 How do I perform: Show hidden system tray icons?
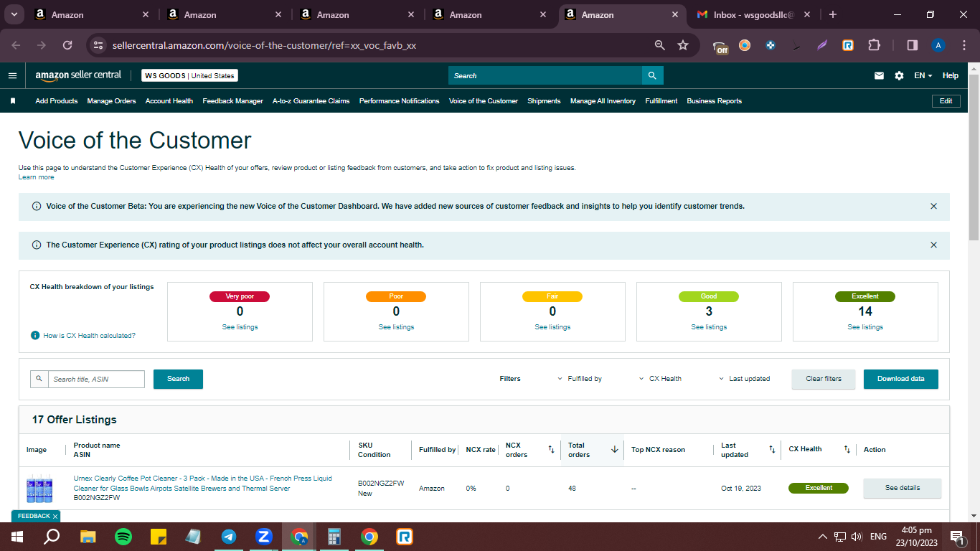click(822, 537)
